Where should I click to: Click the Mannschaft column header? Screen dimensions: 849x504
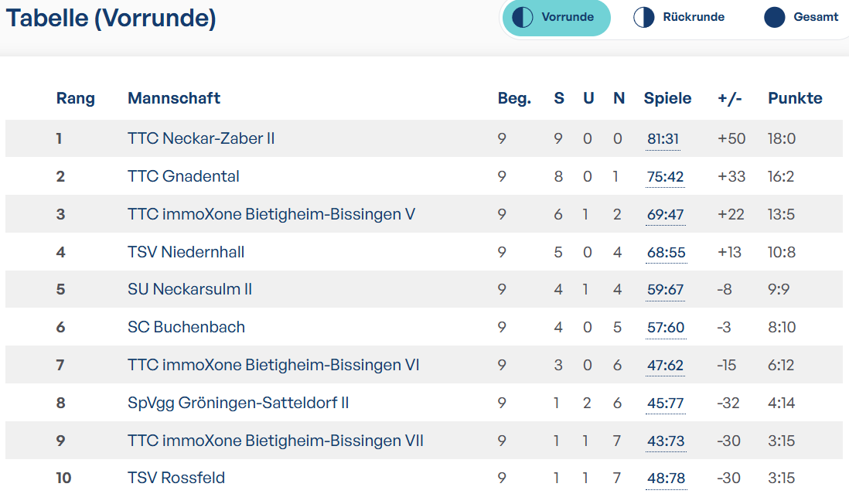pyautogui.click(x=174, y=98)
